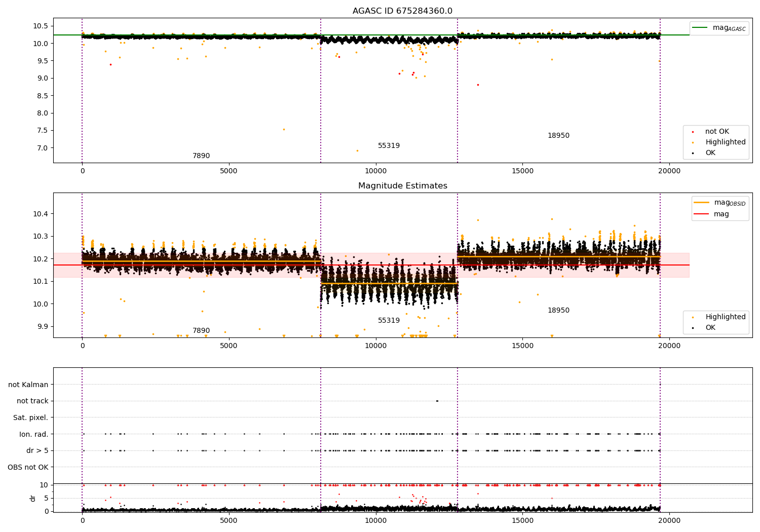
Task: Click the '7890' annotation in the top plot
Action: tap(201, 156)
